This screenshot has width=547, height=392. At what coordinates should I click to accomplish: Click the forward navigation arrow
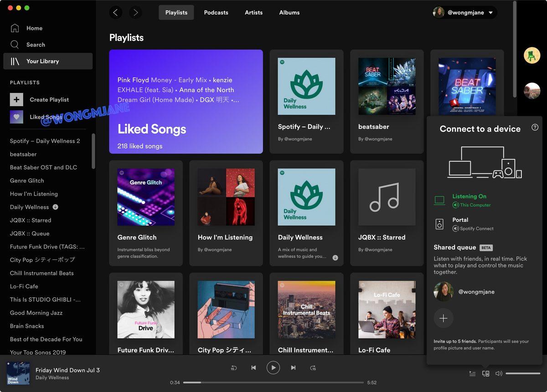point(135,12)
